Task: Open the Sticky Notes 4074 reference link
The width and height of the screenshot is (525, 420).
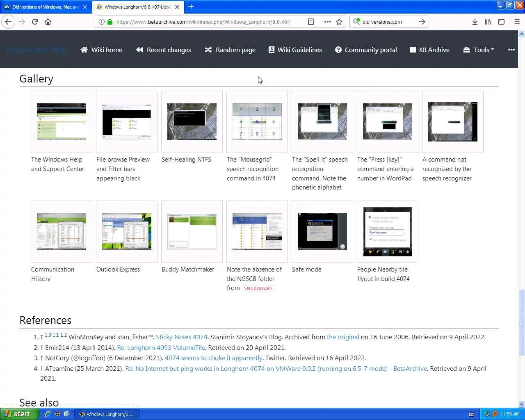Action: click(x=182, y=337)
